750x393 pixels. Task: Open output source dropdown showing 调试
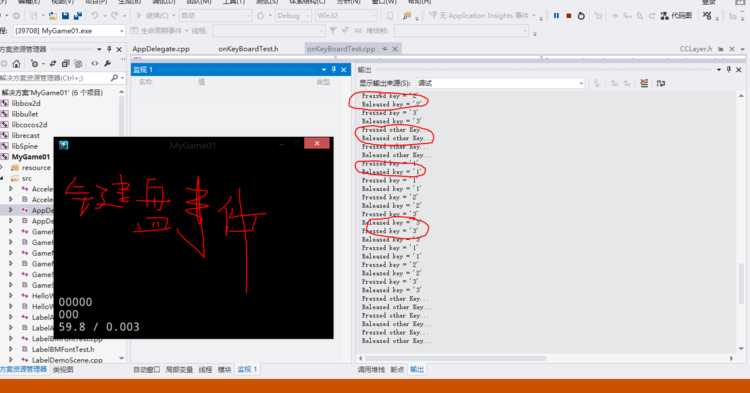500,83
